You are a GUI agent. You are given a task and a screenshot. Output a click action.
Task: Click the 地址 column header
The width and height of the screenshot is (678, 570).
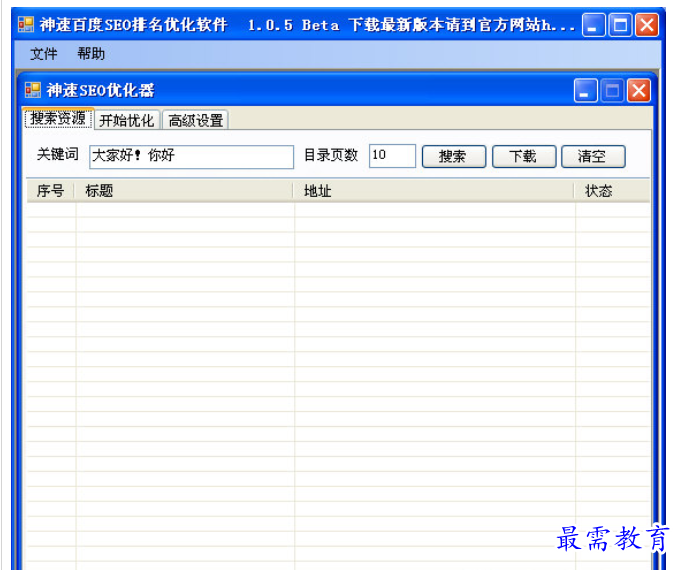[434, 191]
